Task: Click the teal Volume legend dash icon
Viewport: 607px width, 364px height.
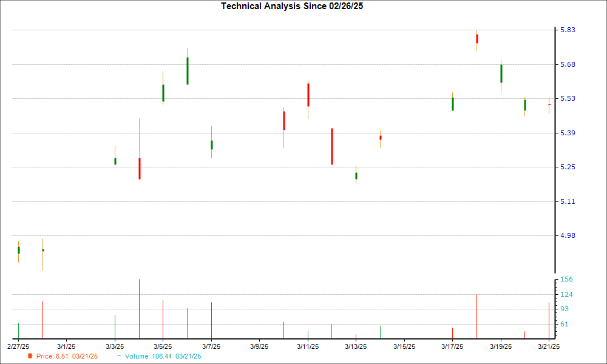Action: [118, 356]
